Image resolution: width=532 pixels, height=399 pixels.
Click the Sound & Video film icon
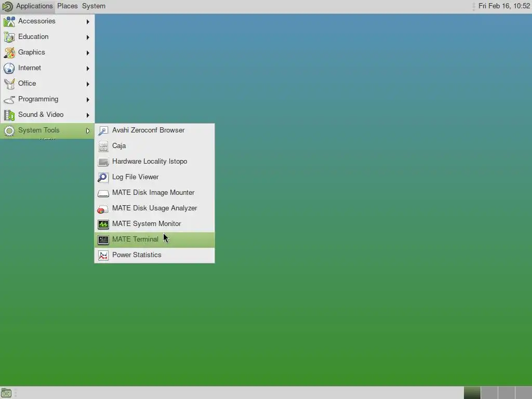pyautogui.click(x=9, y=115)
